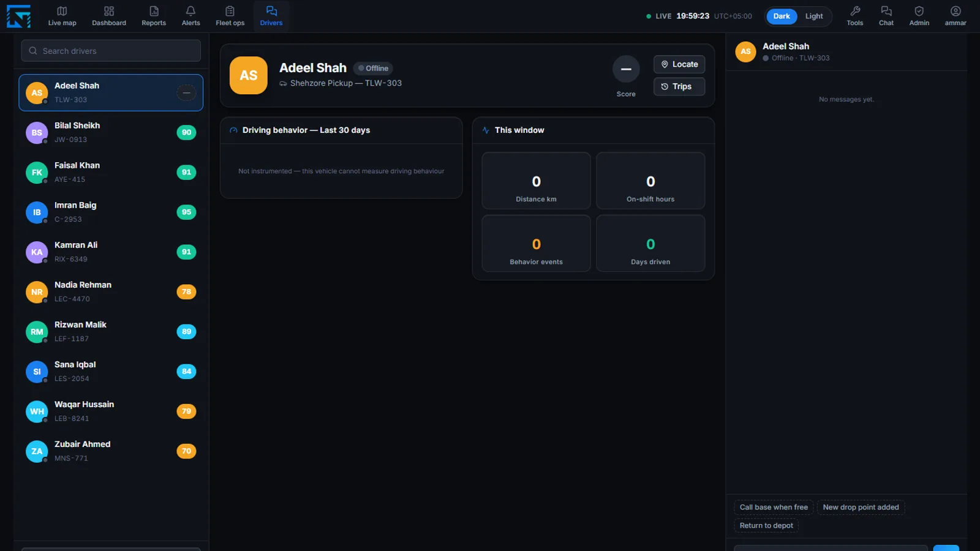Click the Driving behavior panel header
The image size is (980, 551).
(x=341, y=130)
